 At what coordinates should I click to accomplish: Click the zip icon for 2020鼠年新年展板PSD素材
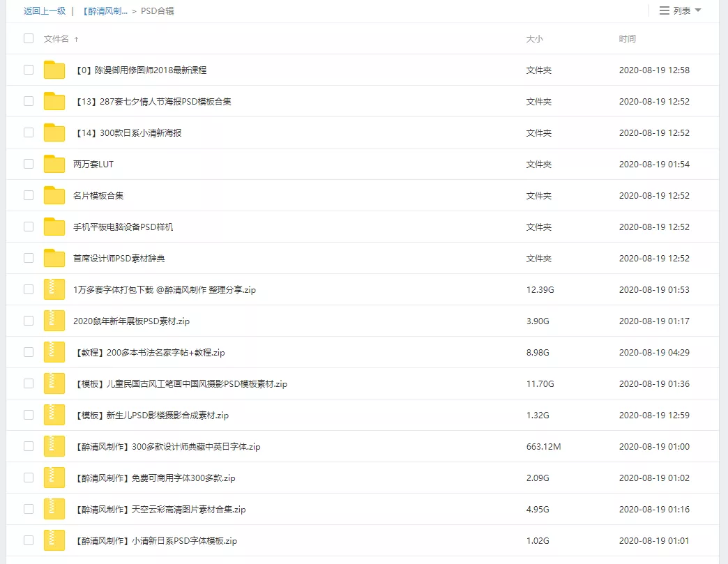(54, 321)
